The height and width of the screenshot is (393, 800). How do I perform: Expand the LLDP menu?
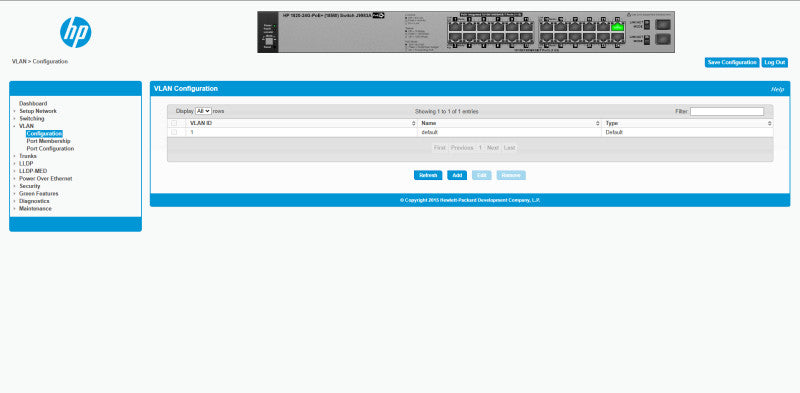pyautogui.click(x=26, y=163)
